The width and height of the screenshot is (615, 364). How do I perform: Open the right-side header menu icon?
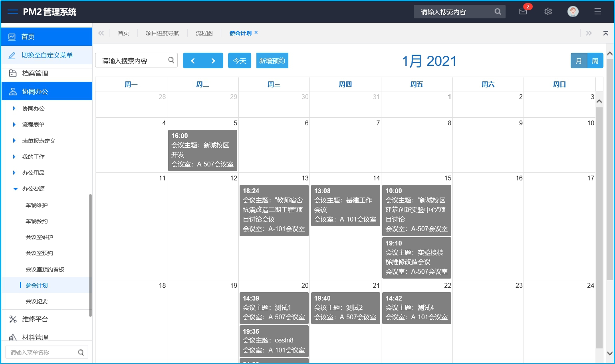tap(597, 12)
